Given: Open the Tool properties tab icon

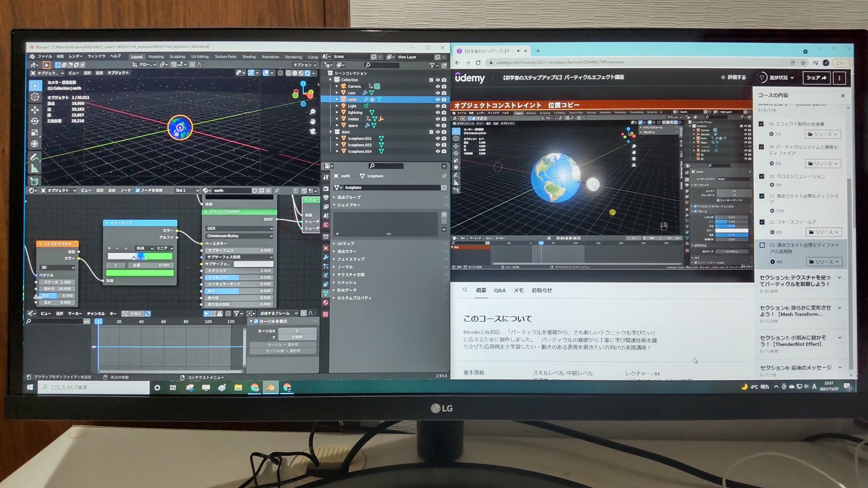Looking at the screenshot, I should (x=326, y=177).
